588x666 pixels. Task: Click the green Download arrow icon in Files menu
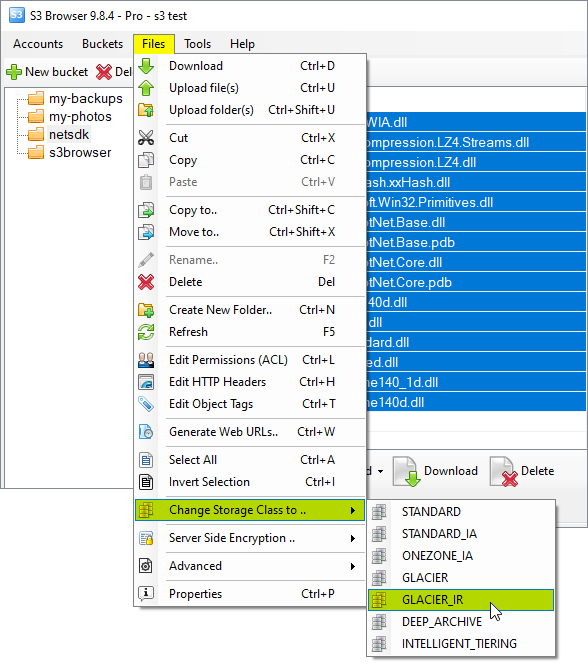pyautogui.click(x=146, y=66)
